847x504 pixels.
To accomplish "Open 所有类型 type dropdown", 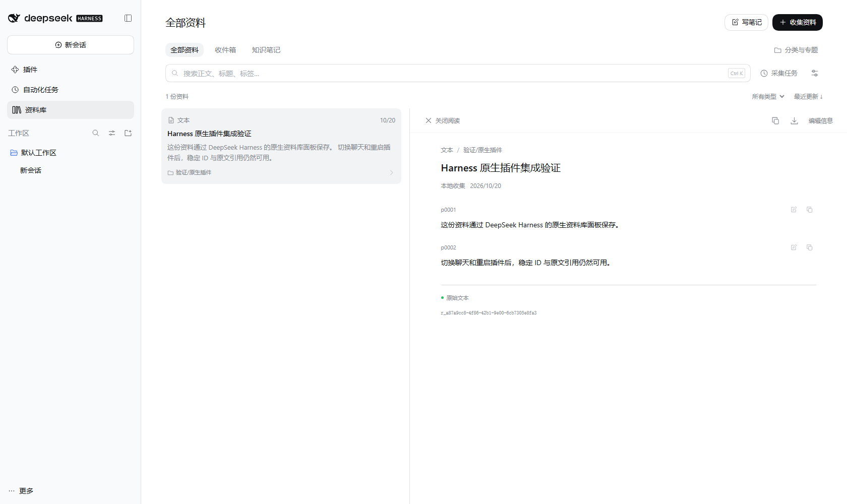I will click(x=768, y=96).
